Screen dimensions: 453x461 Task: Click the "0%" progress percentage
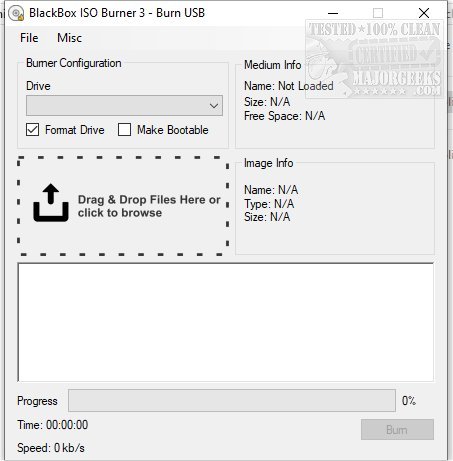coord(409,401)
